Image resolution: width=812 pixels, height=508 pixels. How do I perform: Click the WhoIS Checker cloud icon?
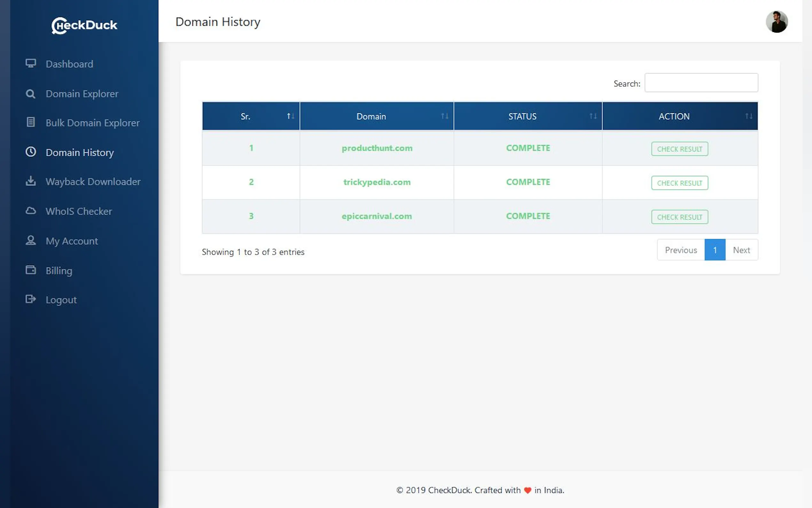click(x=31, y=211)
